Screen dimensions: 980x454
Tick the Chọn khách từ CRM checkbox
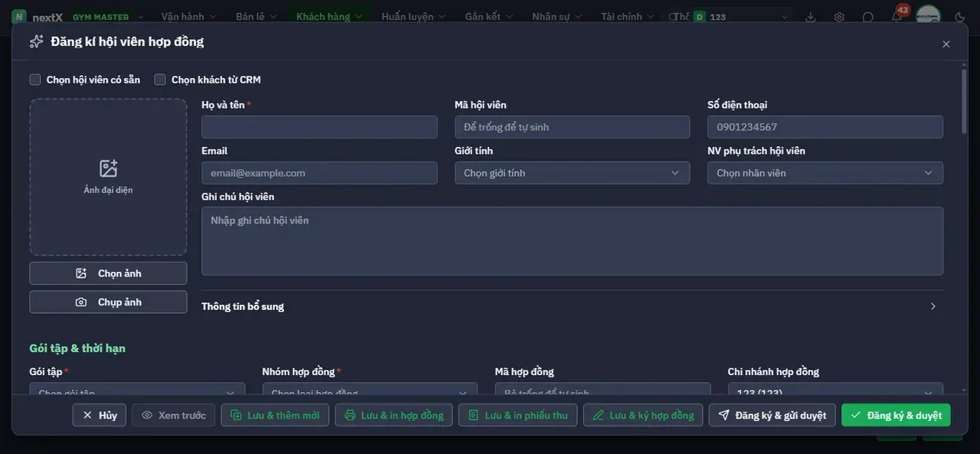[160, 80]
